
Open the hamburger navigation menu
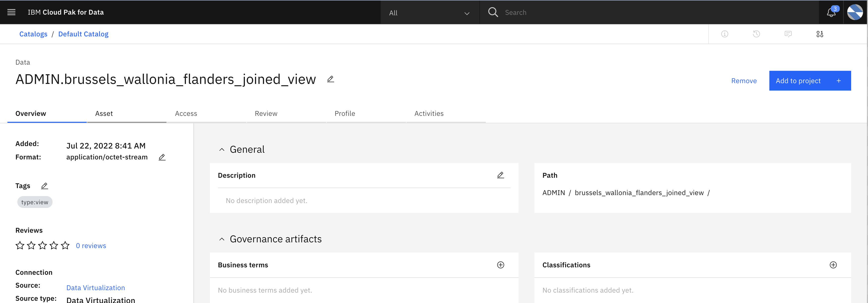tap(11, 12)
